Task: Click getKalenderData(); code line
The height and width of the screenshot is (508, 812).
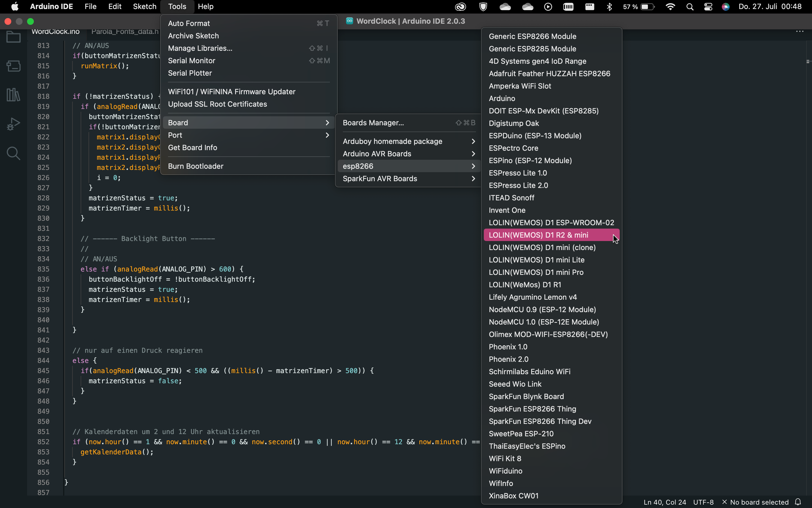Action: coord(117,452)
